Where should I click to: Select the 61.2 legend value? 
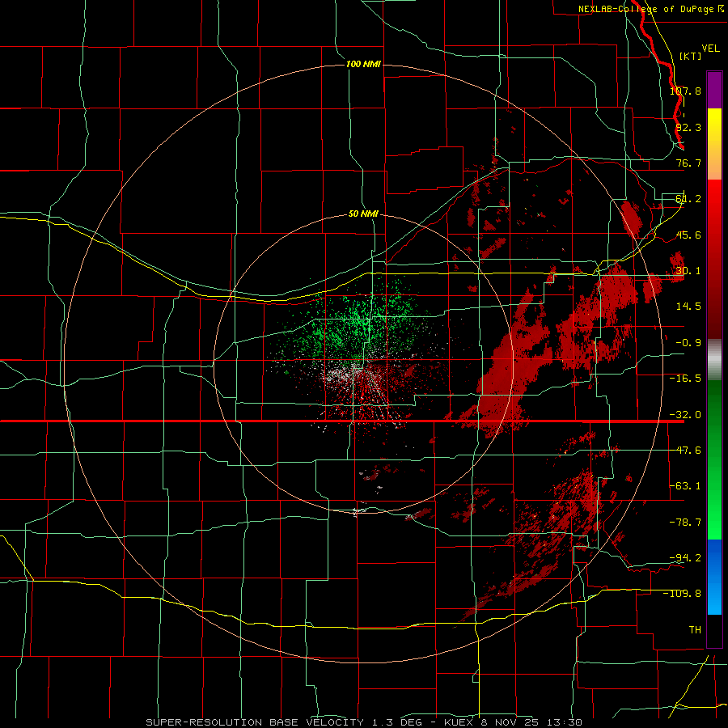pos(688,199)
